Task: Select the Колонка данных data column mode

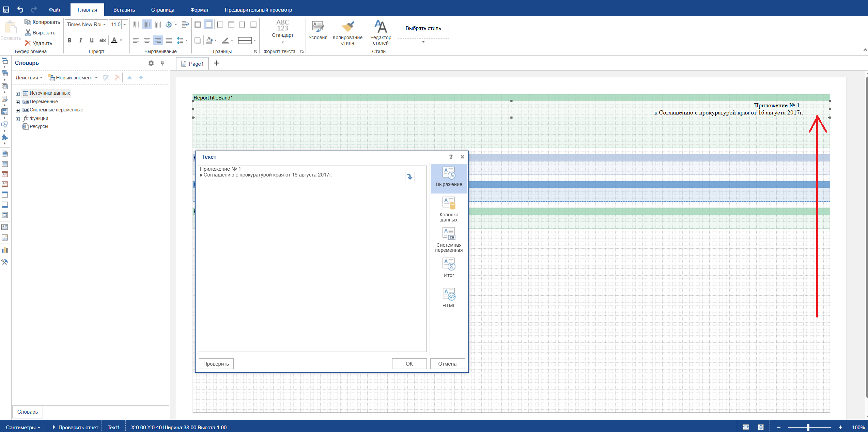Action: pyautogui.click(x=449, y=209)
